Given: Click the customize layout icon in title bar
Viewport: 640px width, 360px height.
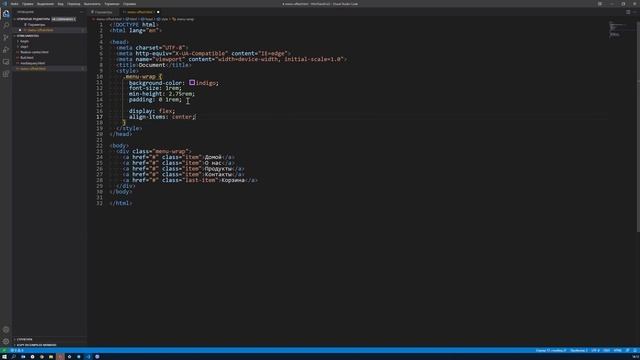Looking at the screenshot, I should click(600, 4).
